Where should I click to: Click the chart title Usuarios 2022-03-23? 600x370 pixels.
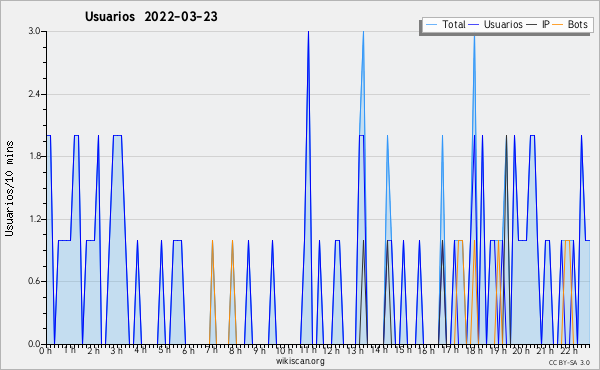(x=151, y=16)
